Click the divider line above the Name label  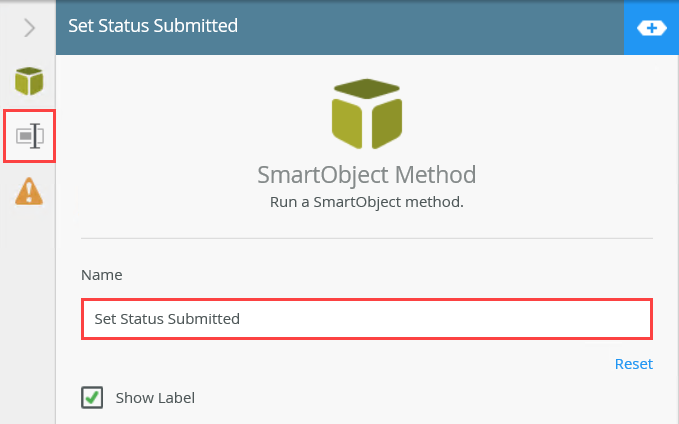click(x=366, y=238)
